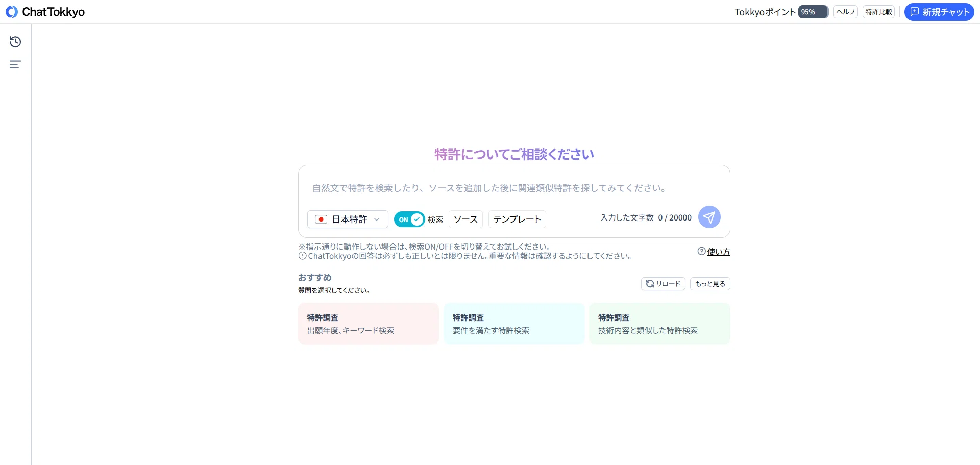
Task: Click heading 特許についてご相談ください
Action: click(514, 154)
